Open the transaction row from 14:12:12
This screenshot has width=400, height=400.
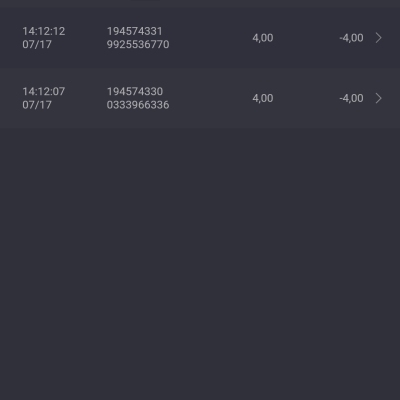[x=200, y=38]
